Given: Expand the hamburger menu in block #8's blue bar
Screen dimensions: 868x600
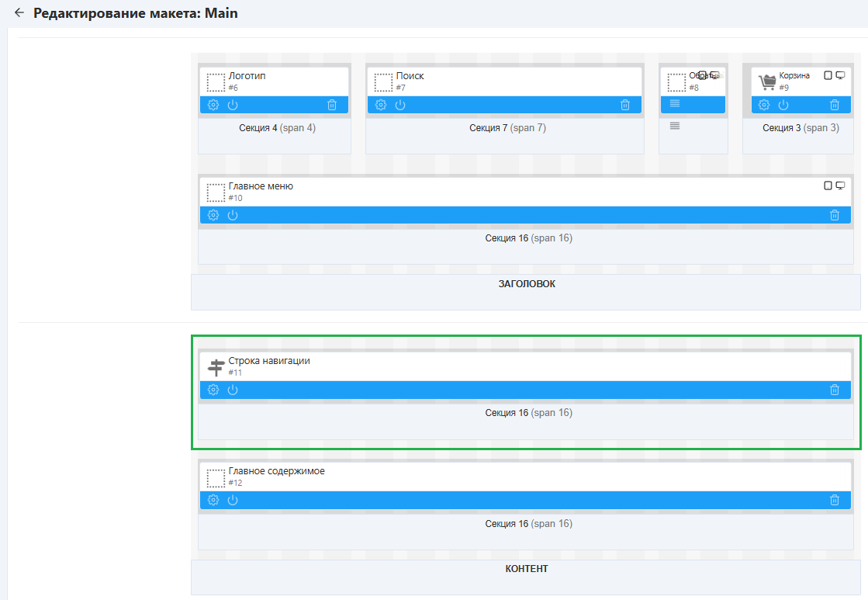Looking at the screenshot, I should pyautogui.click(x=675, y=103).
